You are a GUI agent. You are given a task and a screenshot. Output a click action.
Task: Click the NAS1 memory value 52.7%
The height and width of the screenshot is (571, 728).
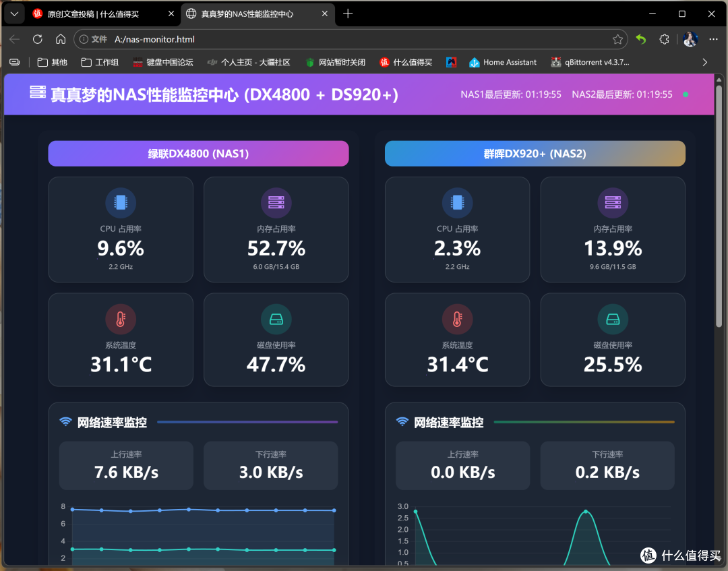(x=276, y=248)
